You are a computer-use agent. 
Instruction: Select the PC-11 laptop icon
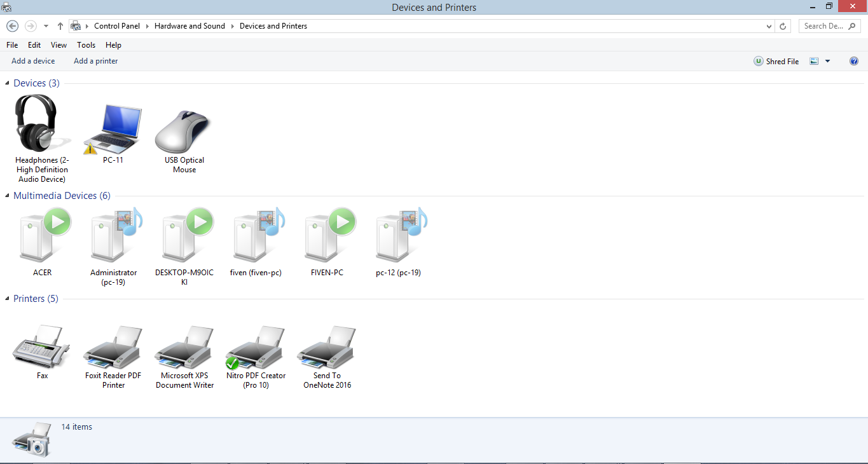tap(113, 129)
